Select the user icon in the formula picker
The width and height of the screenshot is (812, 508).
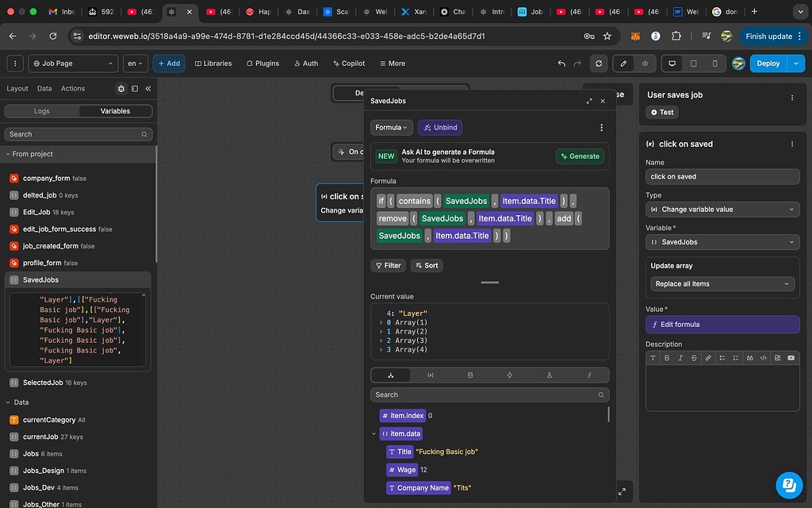point(550,375)
